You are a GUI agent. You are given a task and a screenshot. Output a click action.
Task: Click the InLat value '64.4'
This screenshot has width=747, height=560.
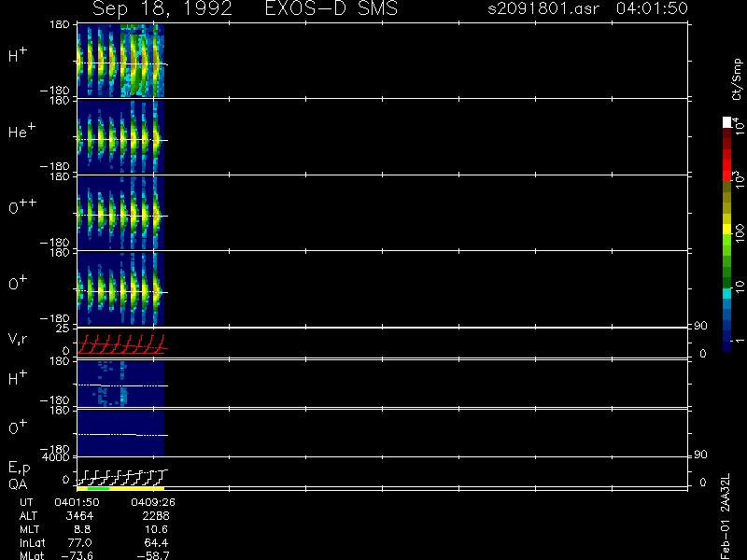[156, 542]
